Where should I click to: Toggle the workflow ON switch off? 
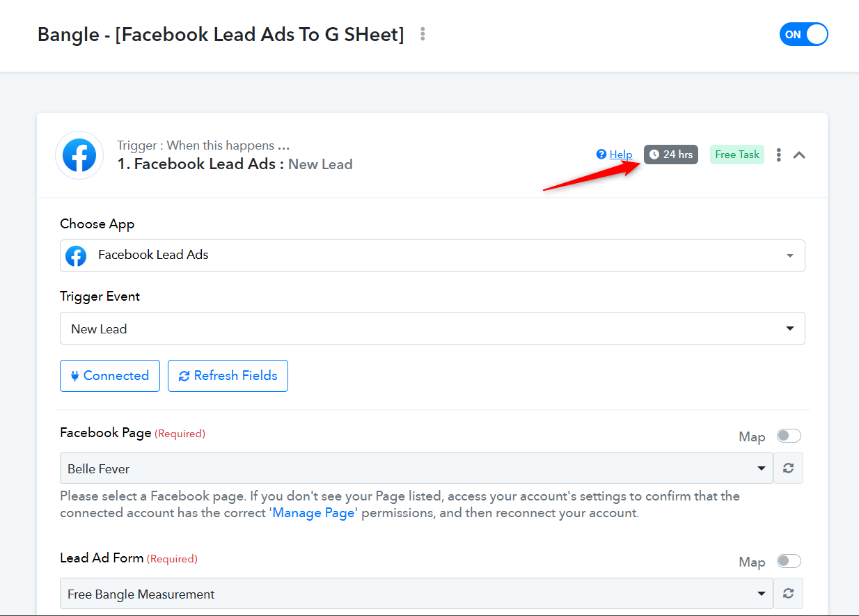tap(803, 34)
